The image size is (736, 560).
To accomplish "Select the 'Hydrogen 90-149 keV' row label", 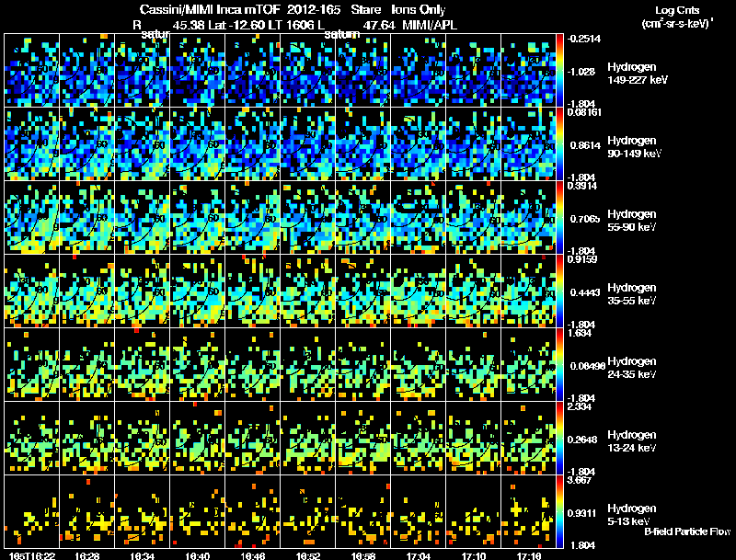I will pyautogui.click(x=634, y=147).
